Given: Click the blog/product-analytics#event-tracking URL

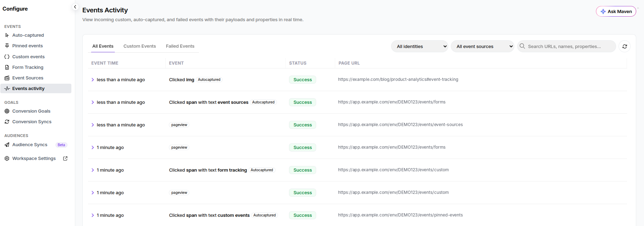Looking at the screenshot, I should coord(398,79).
